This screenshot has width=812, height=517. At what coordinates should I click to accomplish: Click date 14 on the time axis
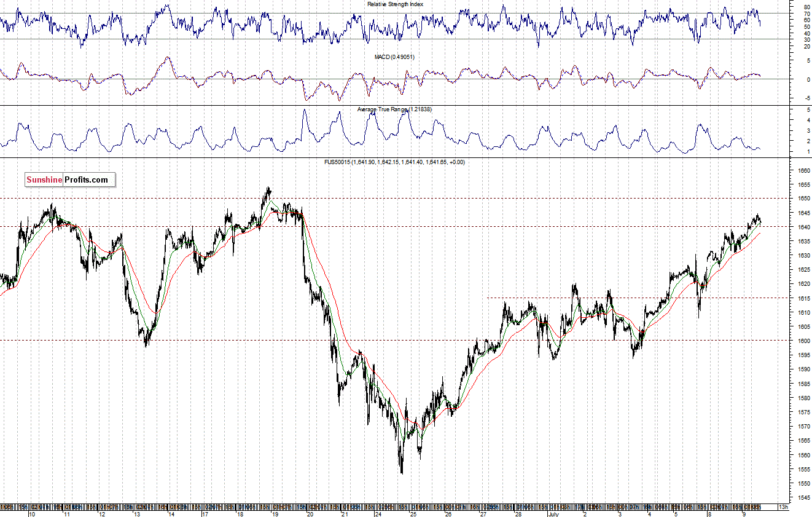(171, 513)
